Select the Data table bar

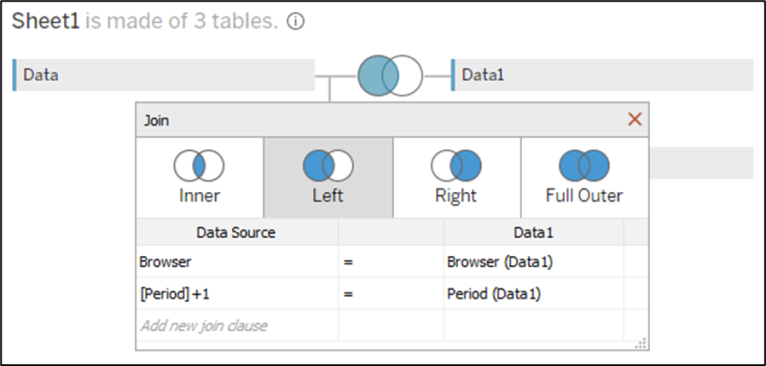[164, 75]
